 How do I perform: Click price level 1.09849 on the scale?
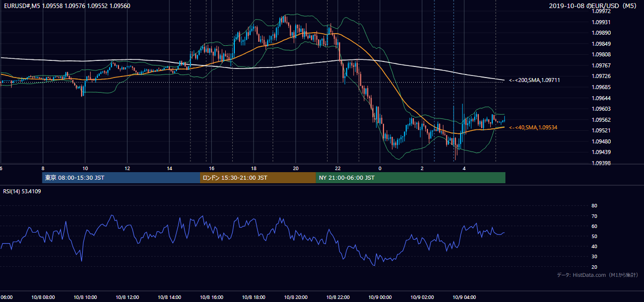(x=601, y=44)
